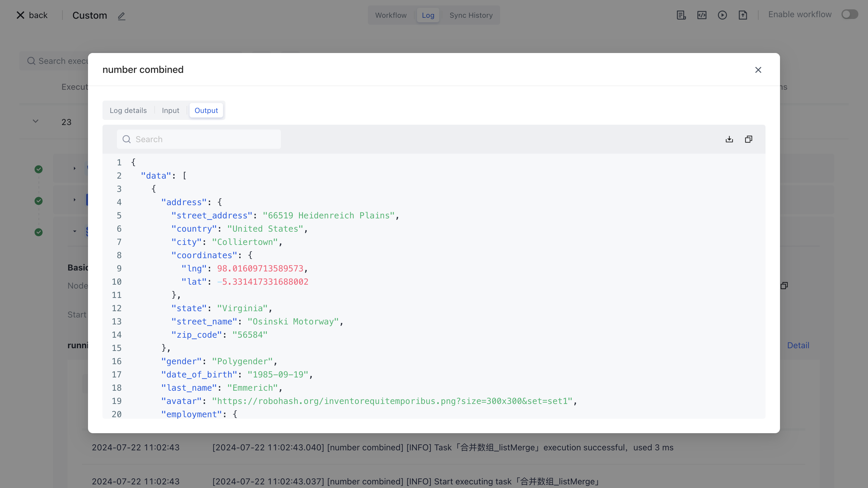Click the output Search field
Image resolution: width=868 pixels, height=488 pixels.
pyautogui.click(x=199, y=139)
